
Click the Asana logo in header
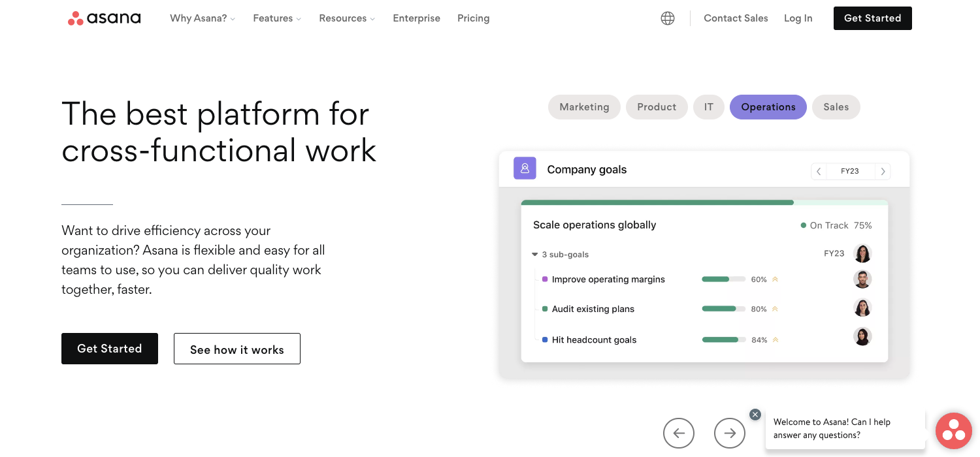point(105,18)
